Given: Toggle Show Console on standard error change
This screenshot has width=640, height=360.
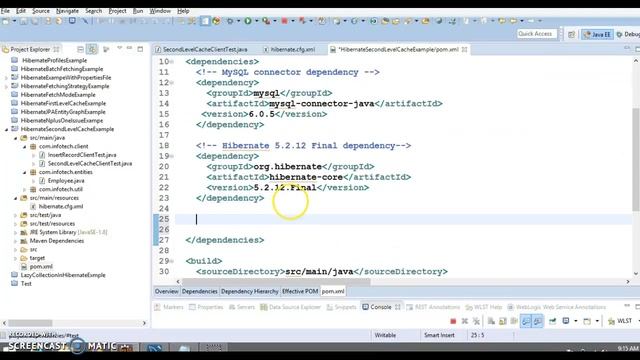Looking at the screenshot, I should 538,321.
